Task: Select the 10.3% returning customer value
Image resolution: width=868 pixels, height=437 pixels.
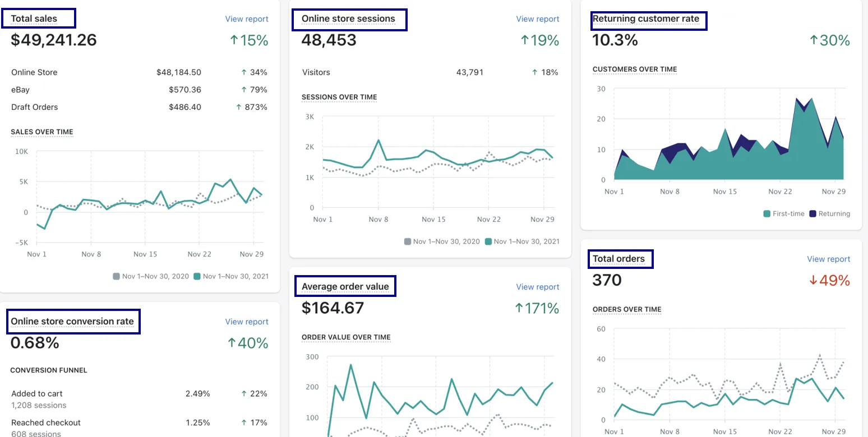Action: point(615,40)
